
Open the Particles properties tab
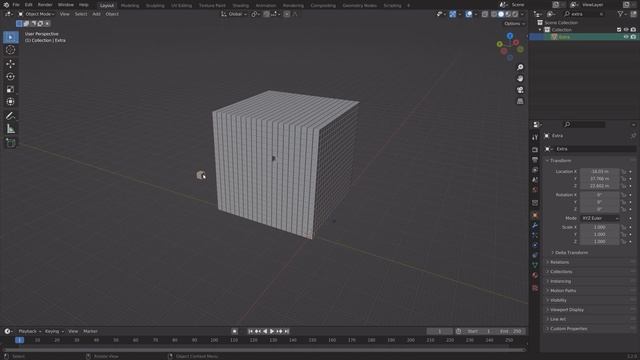(x=535, y=235)
